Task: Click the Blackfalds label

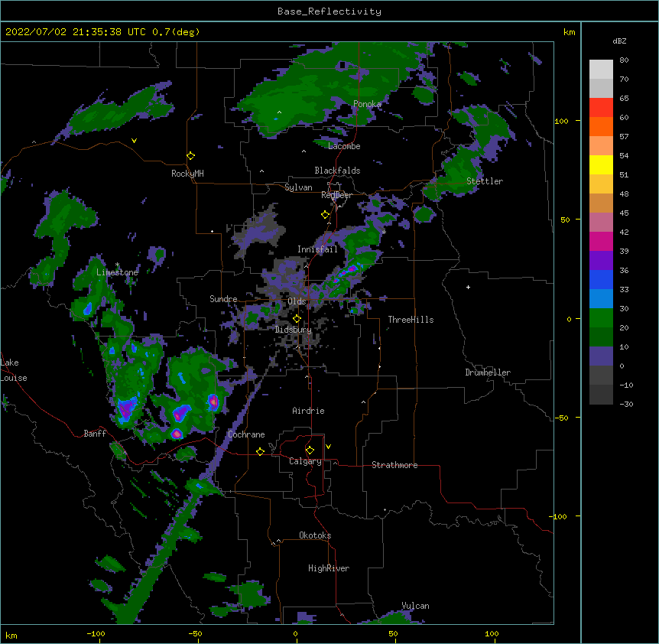Action: (337, 171)
